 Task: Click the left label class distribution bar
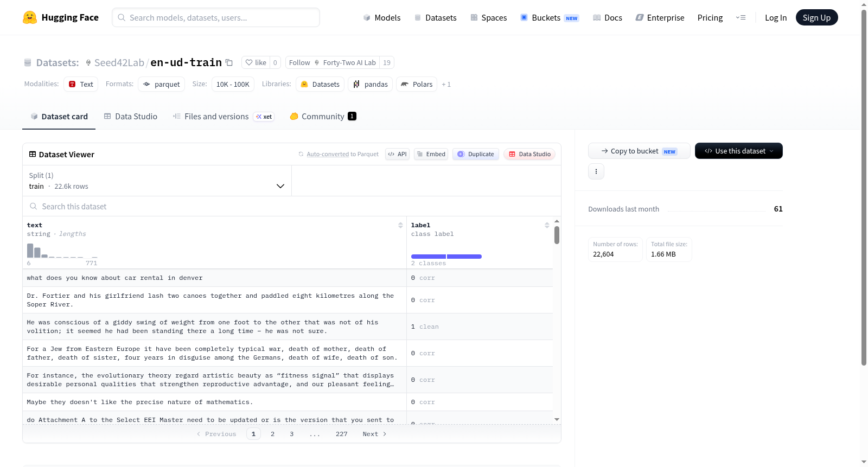[x=429, y=257]
